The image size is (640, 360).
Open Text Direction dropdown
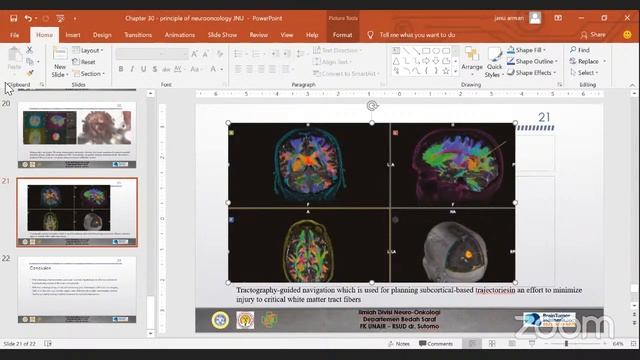pyautogui.click(x=338, y=50)
